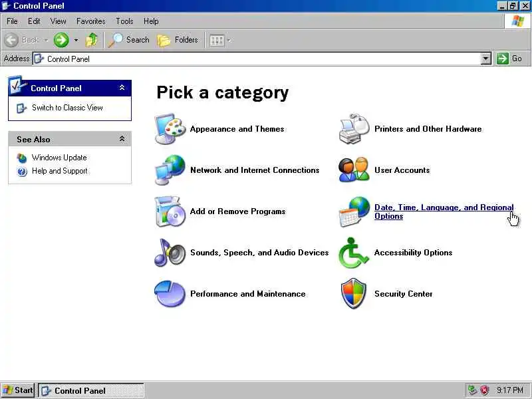532x399 pixels.
Task: Click Switch to Classic View link
Action: pyautogui.click(x=67, y=108)
